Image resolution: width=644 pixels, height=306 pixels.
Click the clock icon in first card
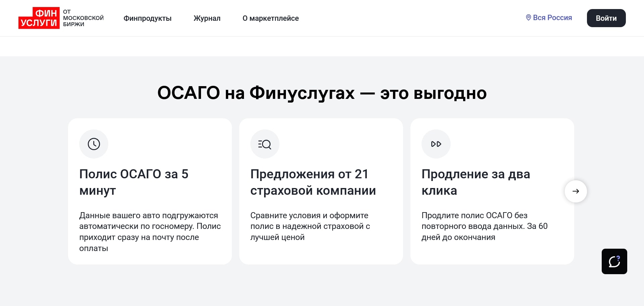[94, 144]
